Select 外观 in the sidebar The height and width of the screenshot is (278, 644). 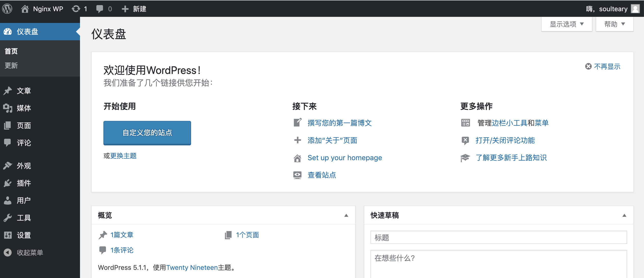tap(24, 166)
